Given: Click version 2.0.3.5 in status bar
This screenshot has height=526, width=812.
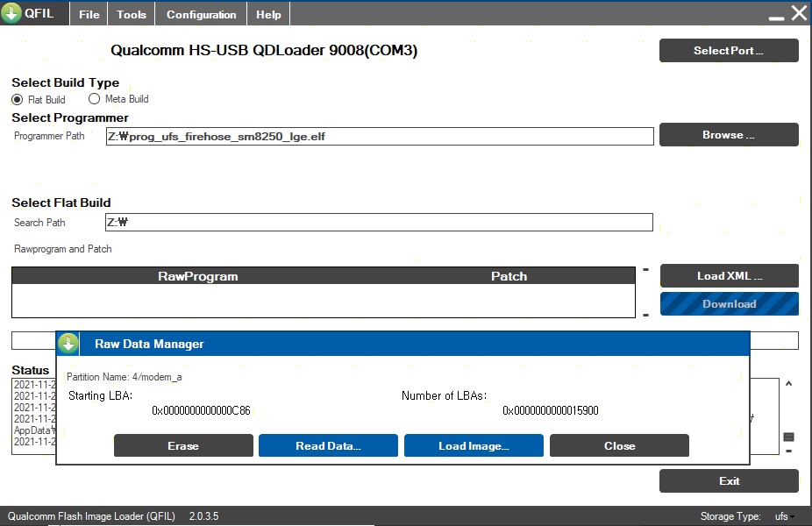Looking at the screenshot, I should [203, 516].
